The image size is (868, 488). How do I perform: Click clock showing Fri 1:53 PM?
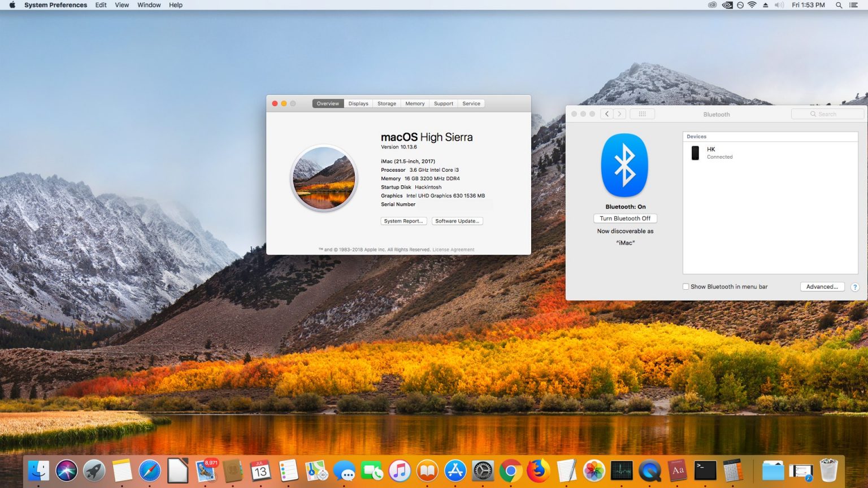pos(808,5)
